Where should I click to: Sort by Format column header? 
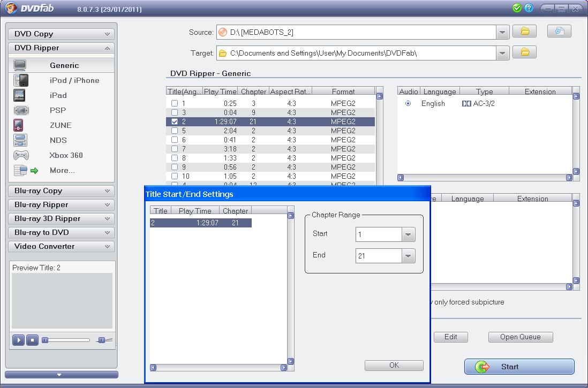[343, 91]
